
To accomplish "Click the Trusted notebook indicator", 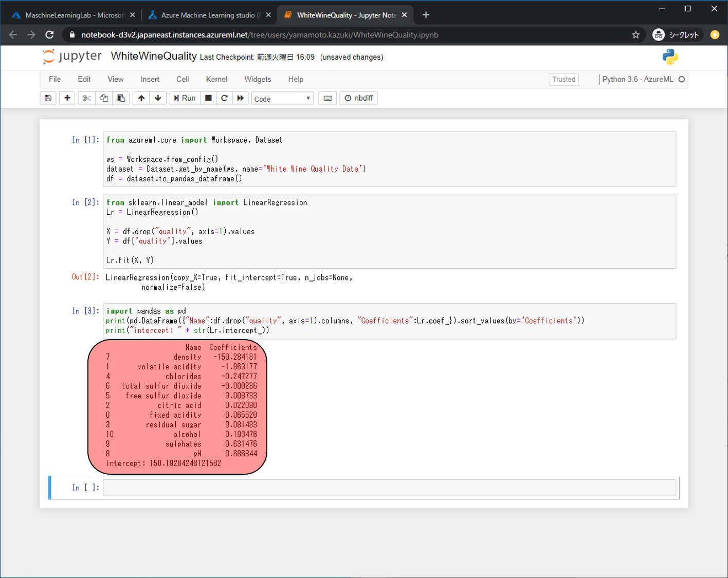I will click(x=563, y=79).
